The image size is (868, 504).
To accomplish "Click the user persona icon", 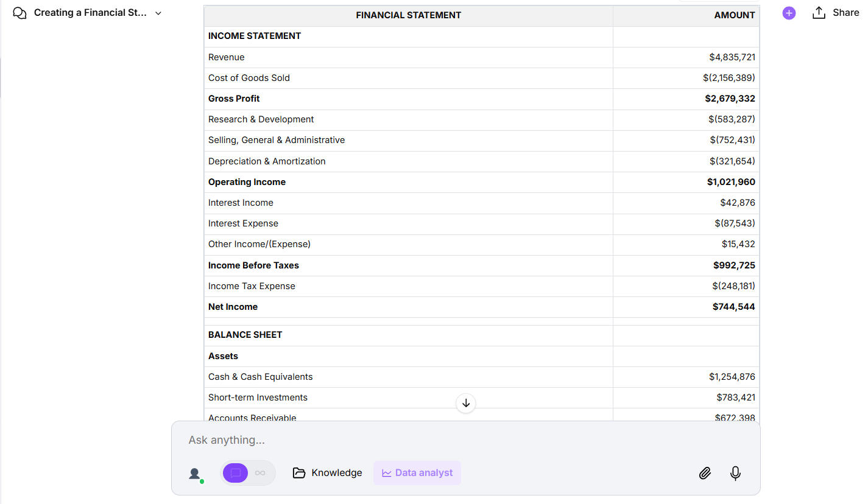I will point(194,472).
